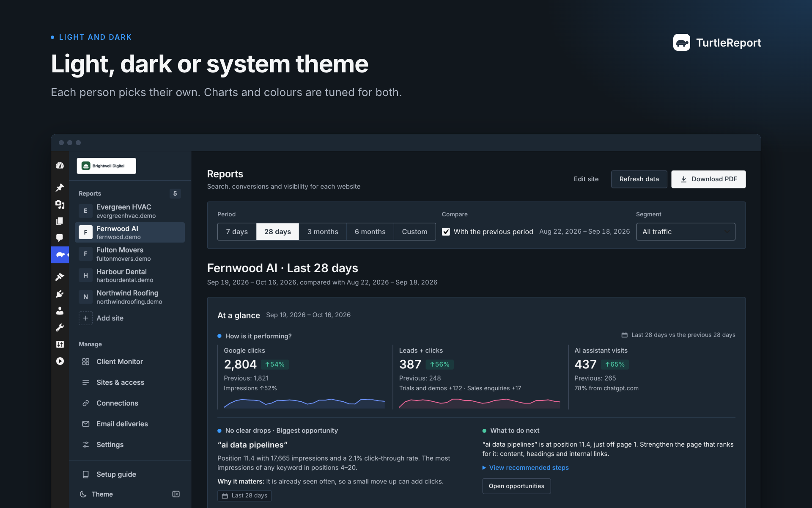Open Email deliveries

[x=130, y=424]
